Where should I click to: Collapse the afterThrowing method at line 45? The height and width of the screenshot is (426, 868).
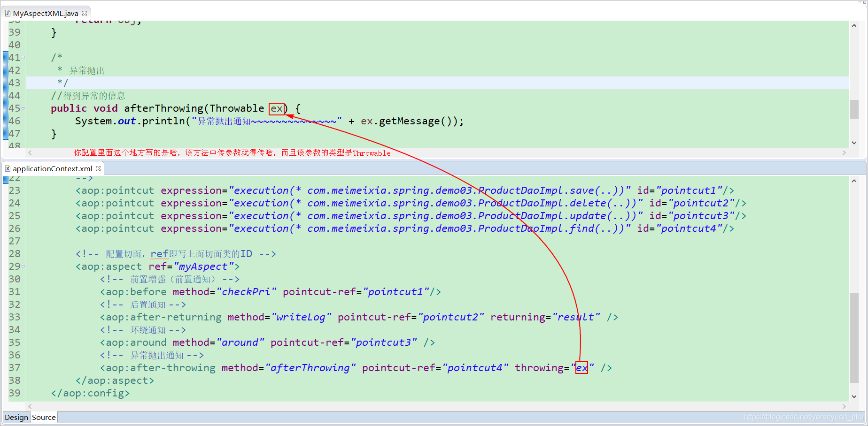pos(23,108)
